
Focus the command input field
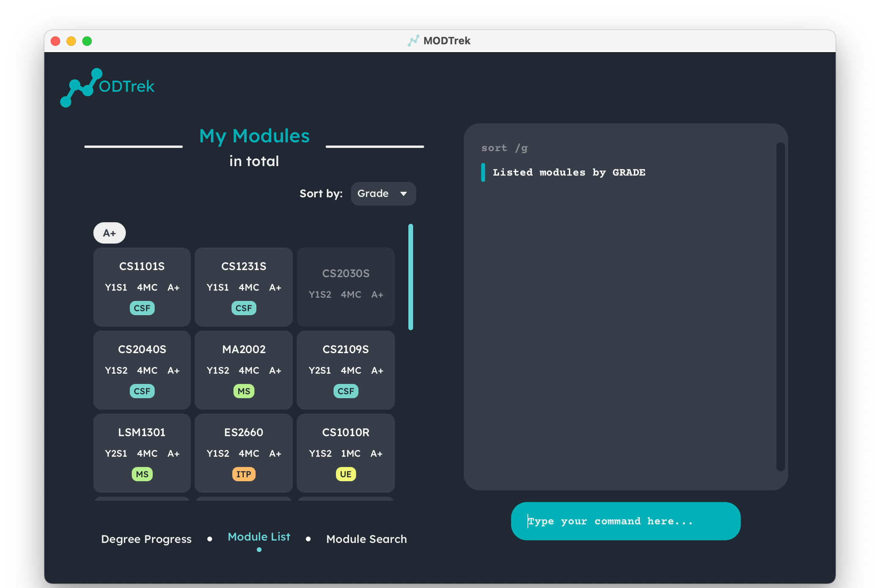626,521
